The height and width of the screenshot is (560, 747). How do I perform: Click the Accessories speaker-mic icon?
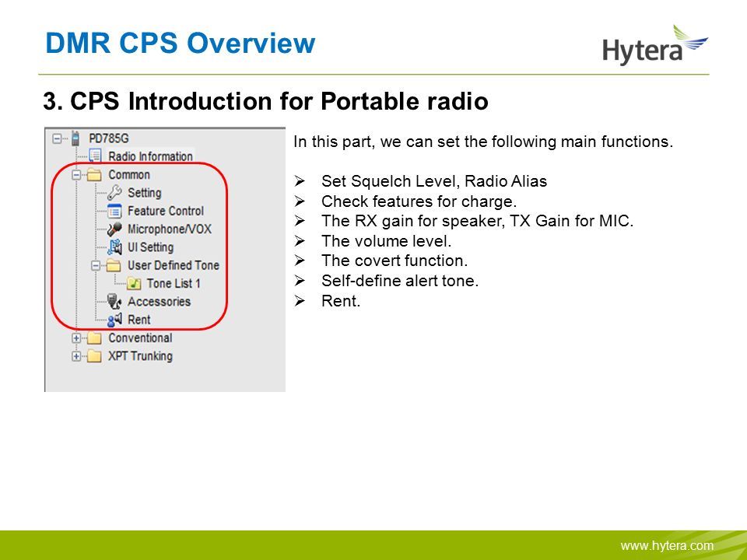[x=114, y=302]
